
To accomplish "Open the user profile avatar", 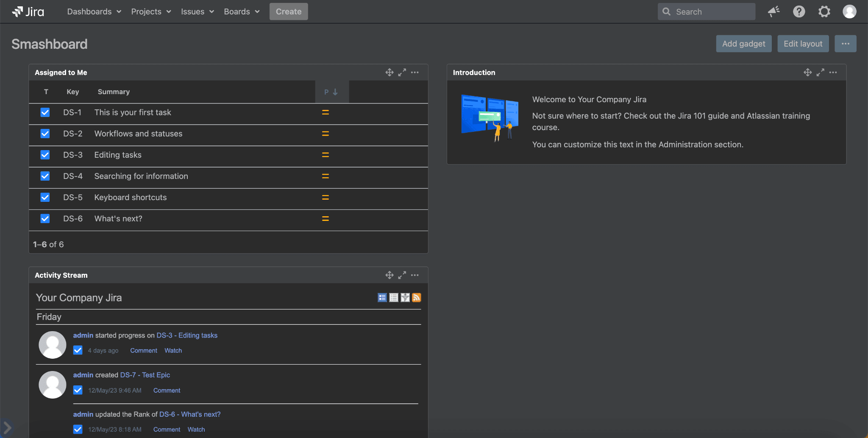I will [x=849, y=11].
